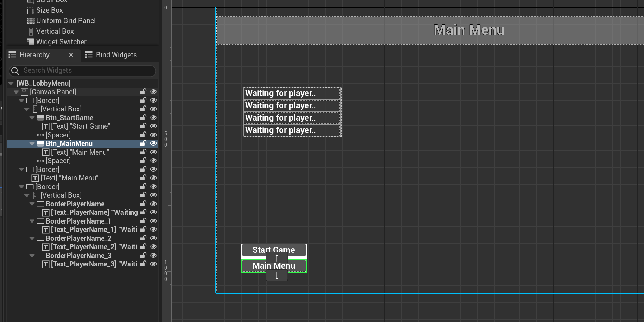This screenshot has width=644, height=322.
Task: Select the Main Menu title on canvas
Action: pos(469,30)
